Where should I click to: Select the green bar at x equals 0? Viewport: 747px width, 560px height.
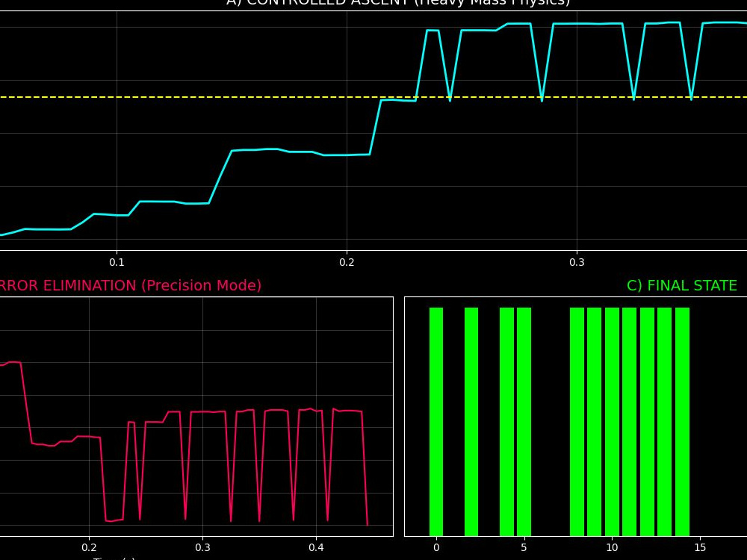point(436,422)
